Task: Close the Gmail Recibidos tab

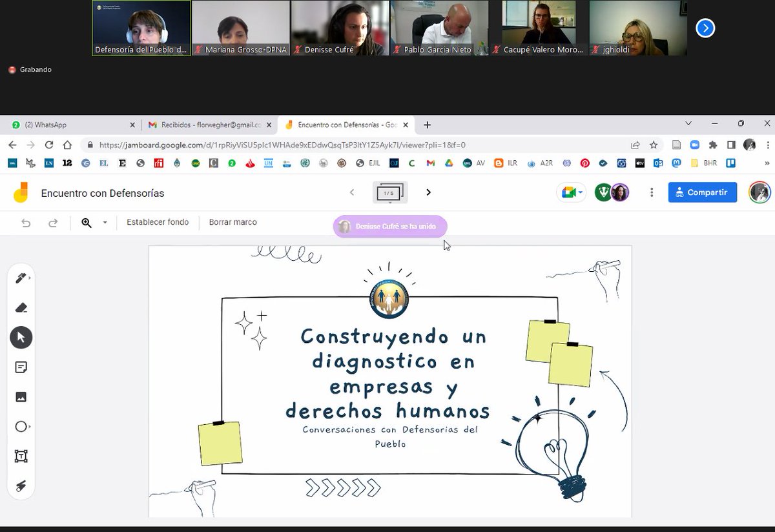Action: click(x=269, y=125)
